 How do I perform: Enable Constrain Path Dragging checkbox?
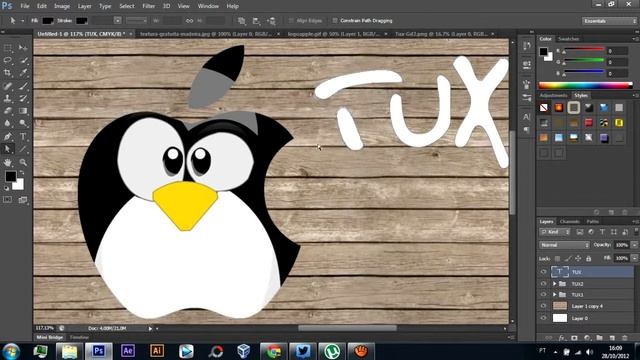[335, 20]
